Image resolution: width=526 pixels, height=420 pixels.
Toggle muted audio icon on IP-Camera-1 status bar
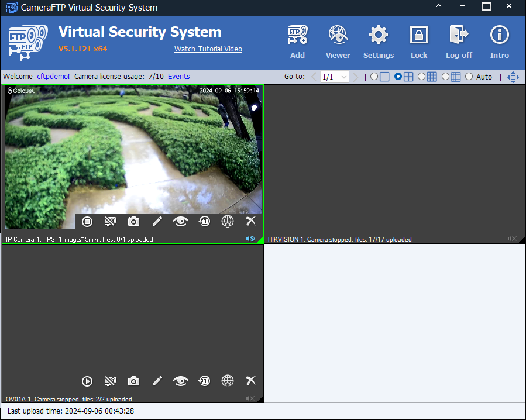coord(250,239)
